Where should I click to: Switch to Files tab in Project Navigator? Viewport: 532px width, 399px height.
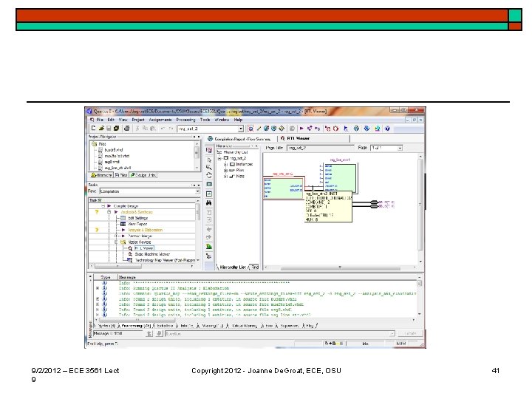(121, 175)
